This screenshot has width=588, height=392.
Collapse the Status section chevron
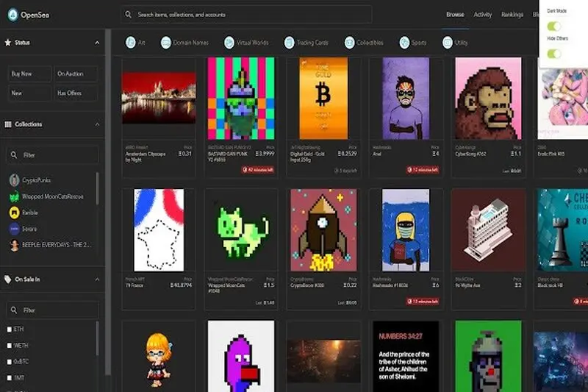point(97,43)
